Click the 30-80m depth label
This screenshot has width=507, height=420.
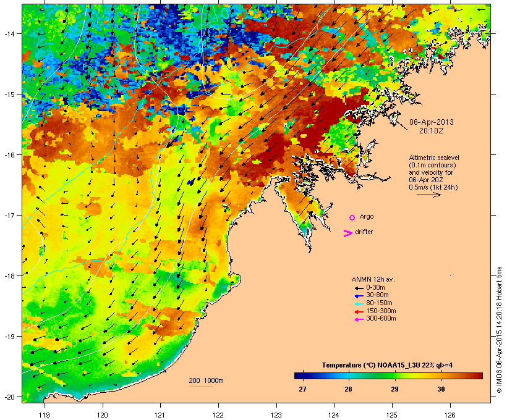(377, 295)
